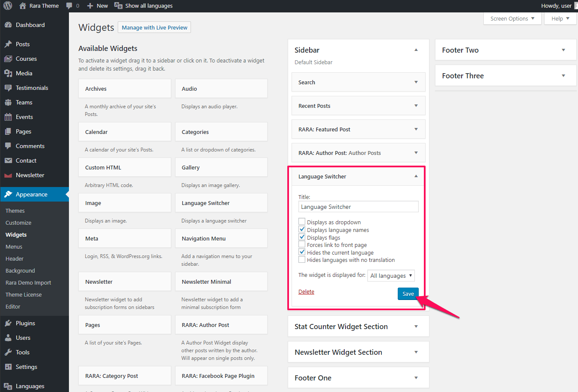Image resolution: width=578 pixels, height=392 pixels.
Task: Click the widget Title input field
Action: [x=358, y=207]
